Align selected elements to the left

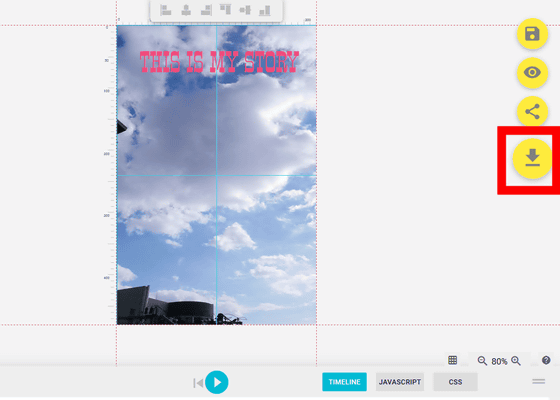166,10
